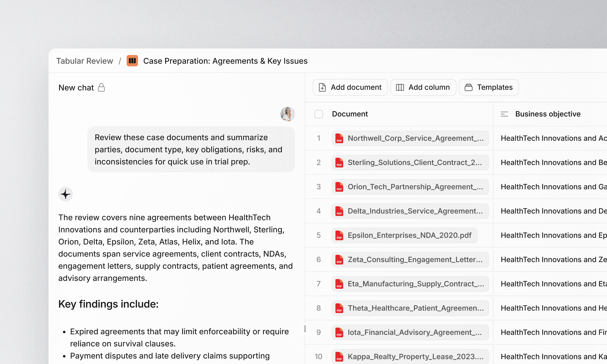This screenshot has height=364, width=607.
Task: Click the text-column icon beside Business objective
Action: pyautogui.click(x=504, y=114)
